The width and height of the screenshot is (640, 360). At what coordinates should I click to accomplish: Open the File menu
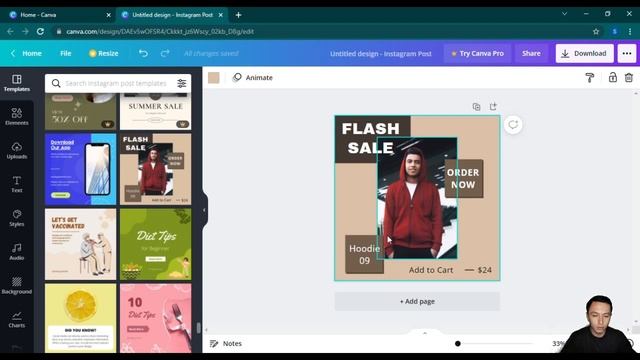(66, 53)
